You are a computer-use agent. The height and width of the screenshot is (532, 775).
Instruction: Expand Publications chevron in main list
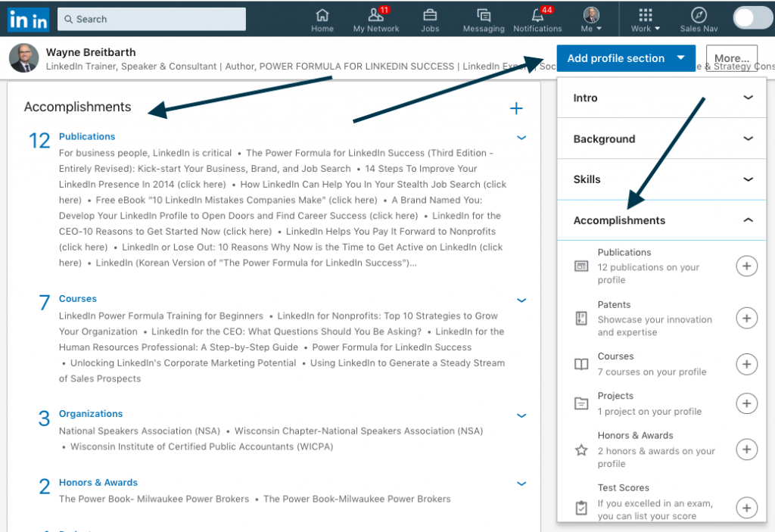pos(521,138)
